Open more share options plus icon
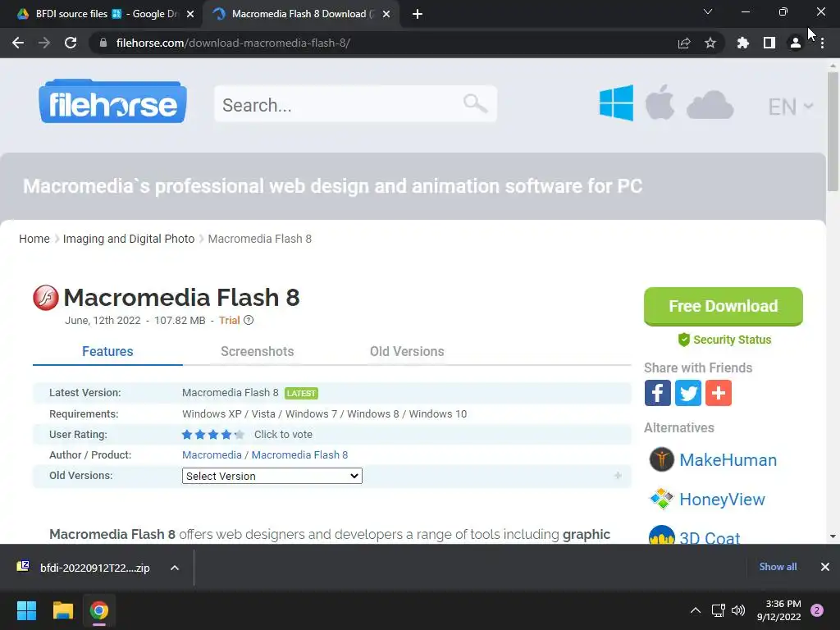 (x=719, y=393)
